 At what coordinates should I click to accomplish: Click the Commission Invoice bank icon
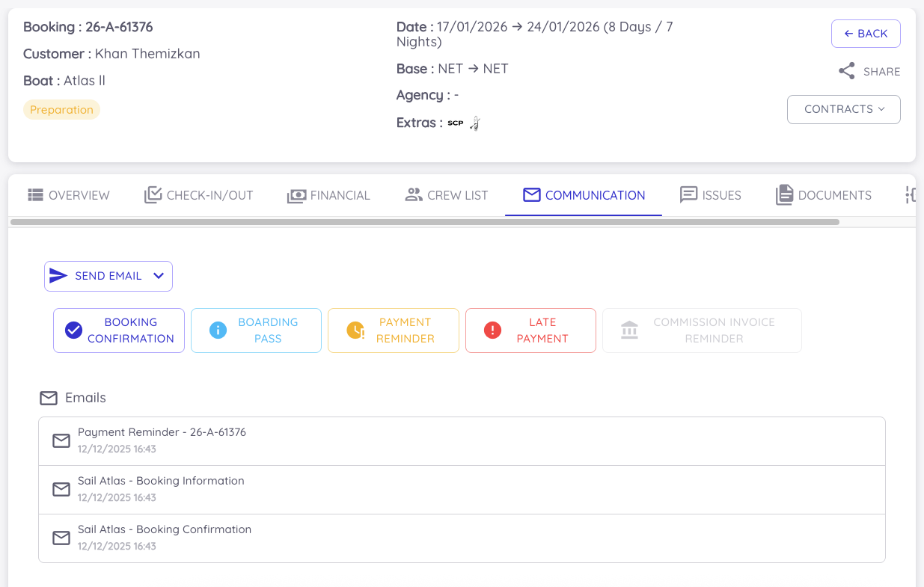pyautogui.click(x=630, y=330)
